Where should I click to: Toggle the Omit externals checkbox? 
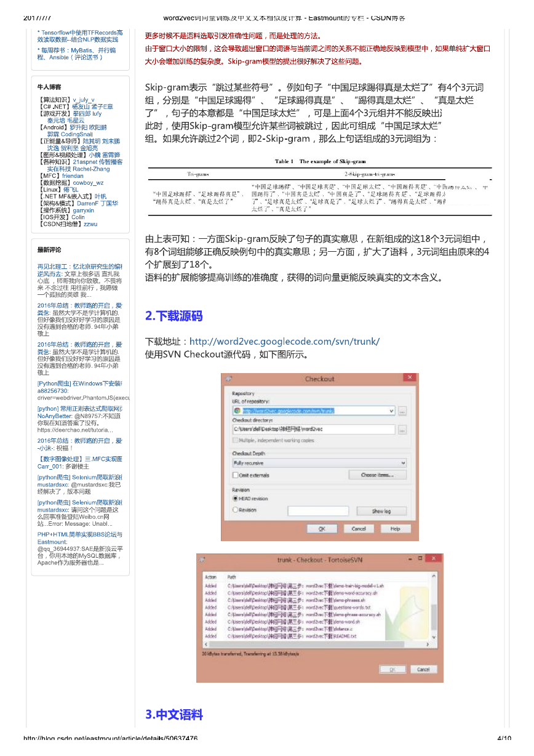(x=236, y=475)
